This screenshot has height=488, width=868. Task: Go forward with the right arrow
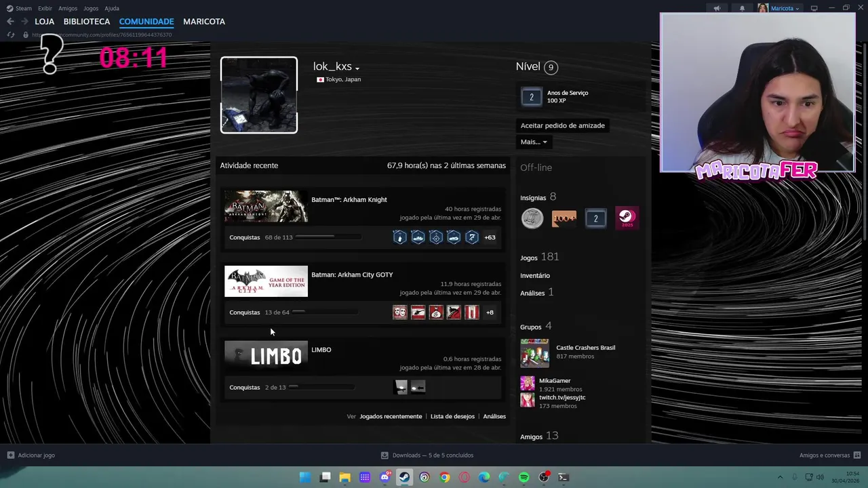coord(24,22)
